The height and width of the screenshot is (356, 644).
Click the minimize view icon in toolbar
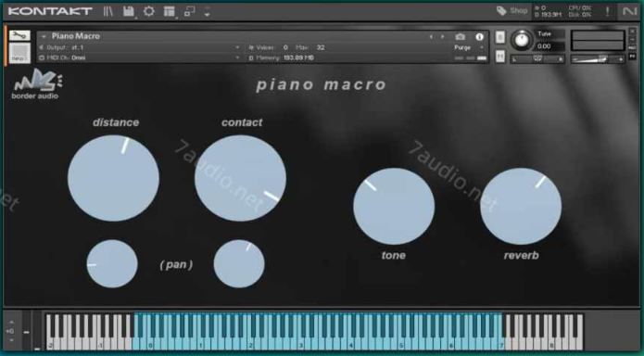click(190, 11)
